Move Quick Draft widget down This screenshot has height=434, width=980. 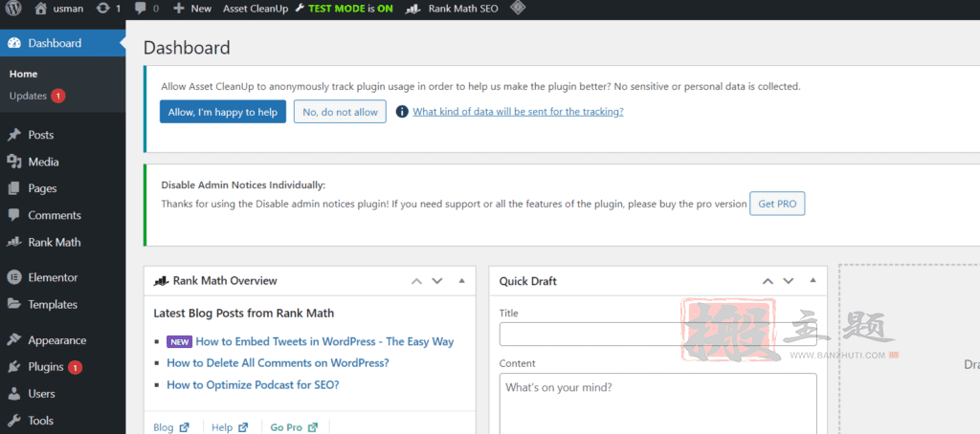(789, 281)
